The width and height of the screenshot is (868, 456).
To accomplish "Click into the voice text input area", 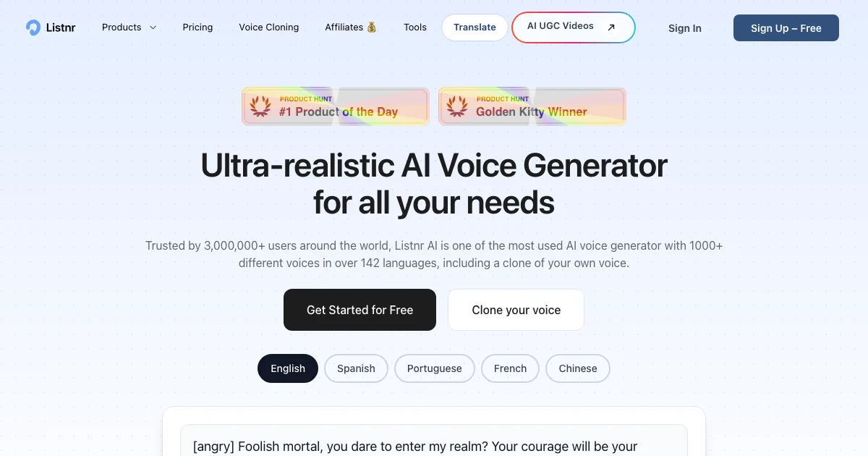I will click(434, 442).
